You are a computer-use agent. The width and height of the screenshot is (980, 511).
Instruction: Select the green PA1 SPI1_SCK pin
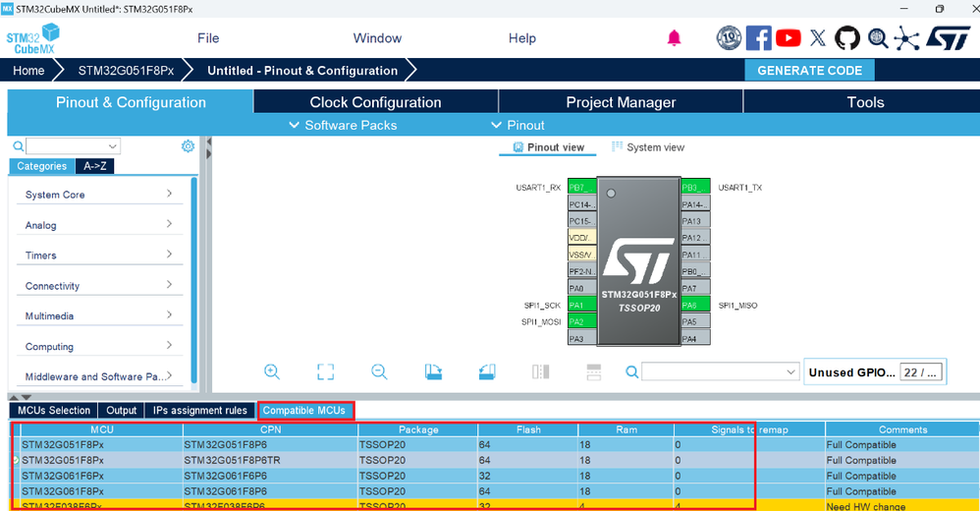click(x=582, y=306)
